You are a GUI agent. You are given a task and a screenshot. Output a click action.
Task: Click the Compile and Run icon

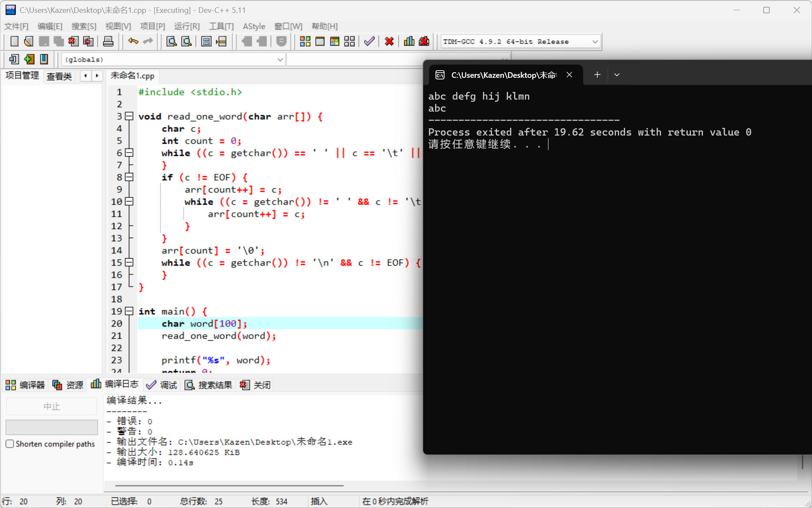335,41
